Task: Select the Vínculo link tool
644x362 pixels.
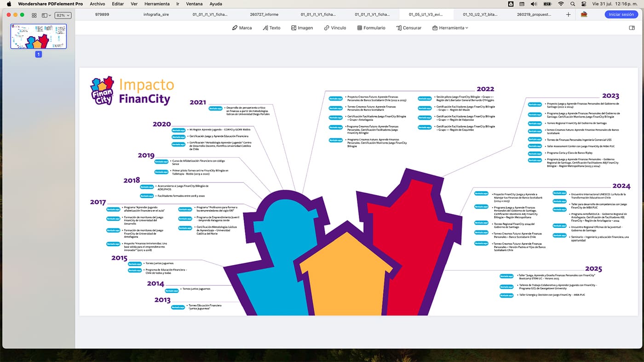Action: tap(335, 28)
